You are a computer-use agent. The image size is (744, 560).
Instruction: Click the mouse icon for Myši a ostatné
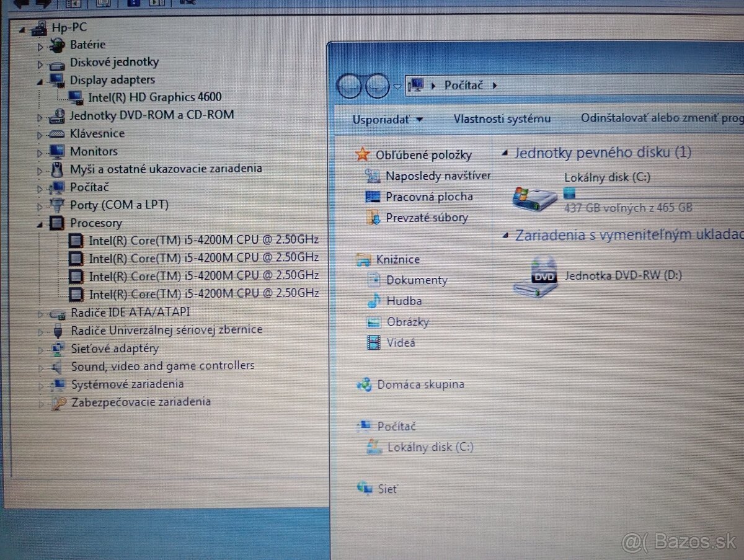[x=57, y=169]
